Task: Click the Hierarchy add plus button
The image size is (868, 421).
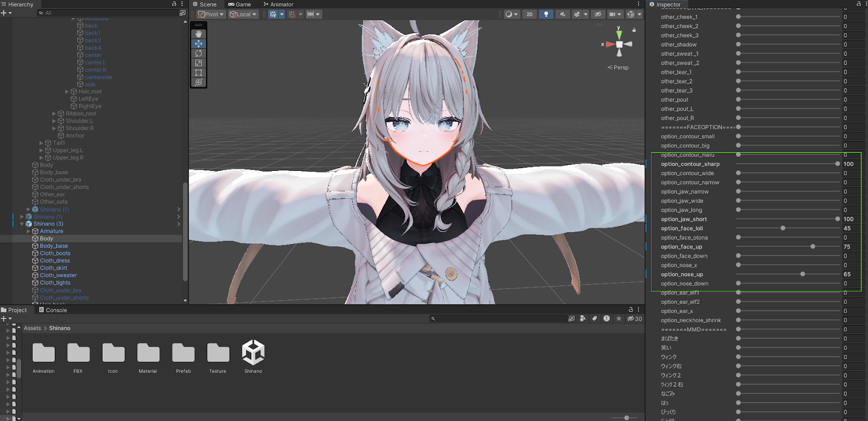Action: click(x=3, y=13)
